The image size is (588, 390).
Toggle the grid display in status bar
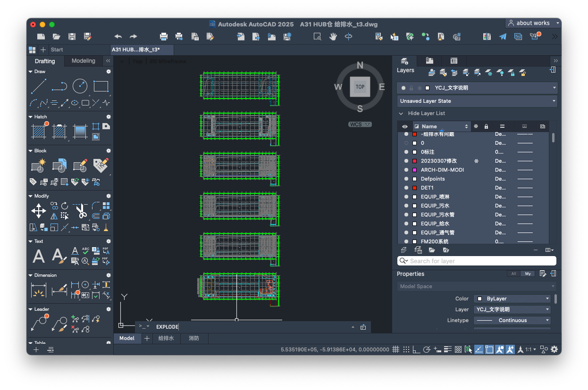click(395, 349)
